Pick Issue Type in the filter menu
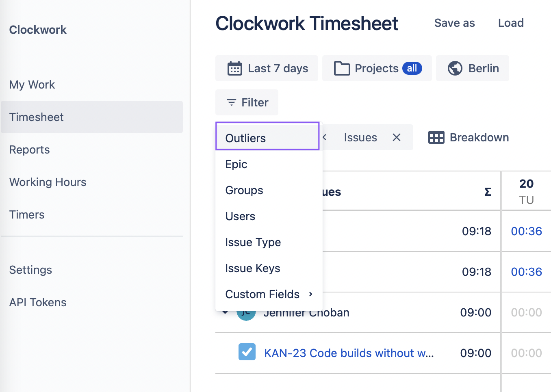The width and height of the screenshot is (551, 392). click(269, 242)
